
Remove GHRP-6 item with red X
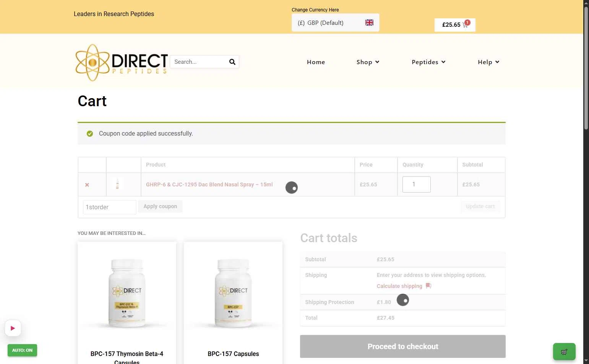coord(87,185)
